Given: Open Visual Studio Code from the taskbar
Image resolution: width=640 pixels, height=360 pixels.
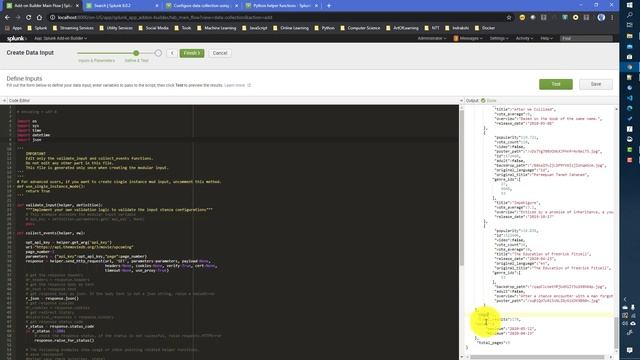Looking at the screenshot, I should (x=629, y=98).
